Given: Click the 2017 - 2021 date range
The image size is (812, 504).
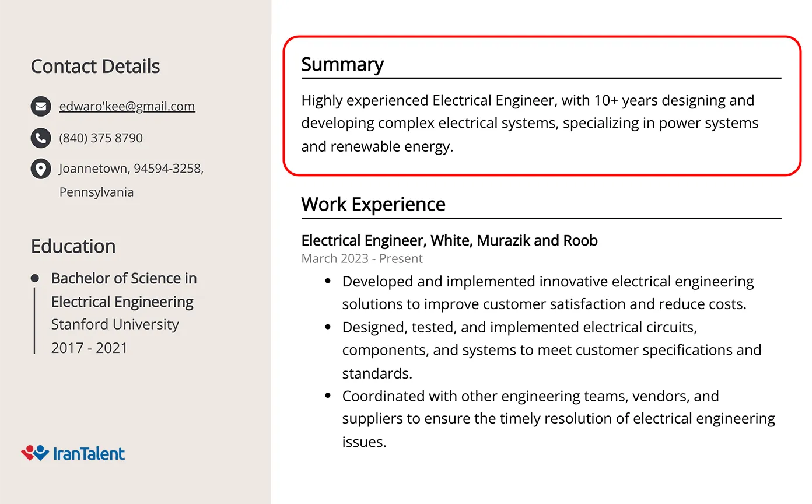Looking at the screenshot, I should click(x=89, y=348).
